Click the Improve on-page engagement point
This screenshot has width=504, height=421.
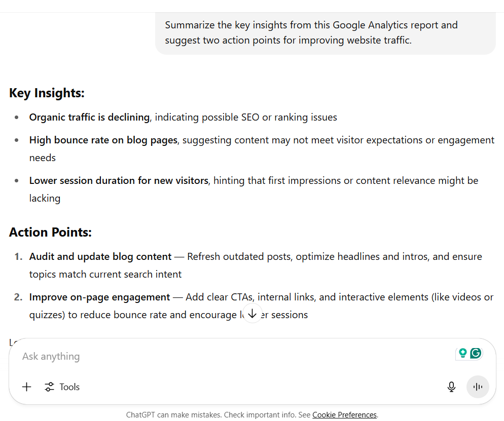99,297
